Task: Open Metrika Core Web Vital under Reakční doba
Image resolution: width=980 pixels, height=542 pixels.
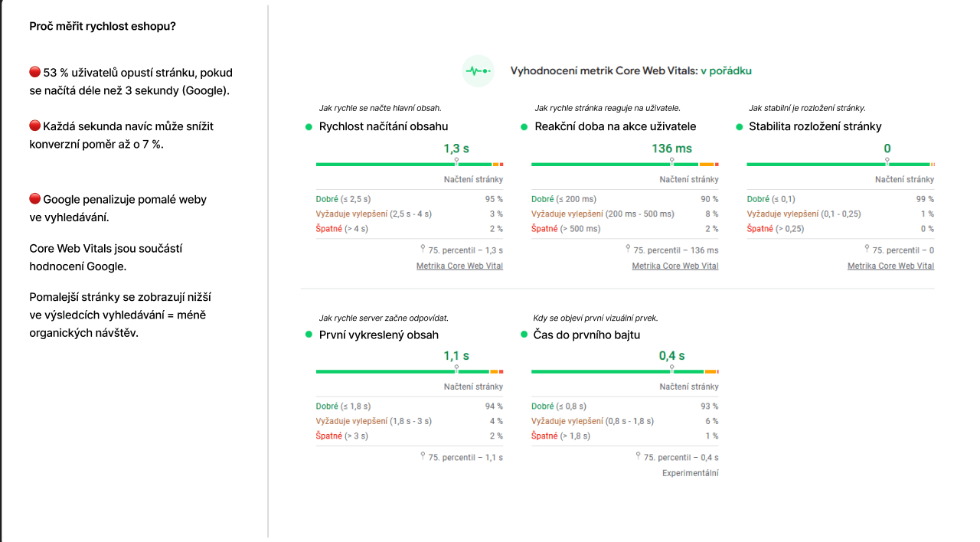Action: pos(675,266)
